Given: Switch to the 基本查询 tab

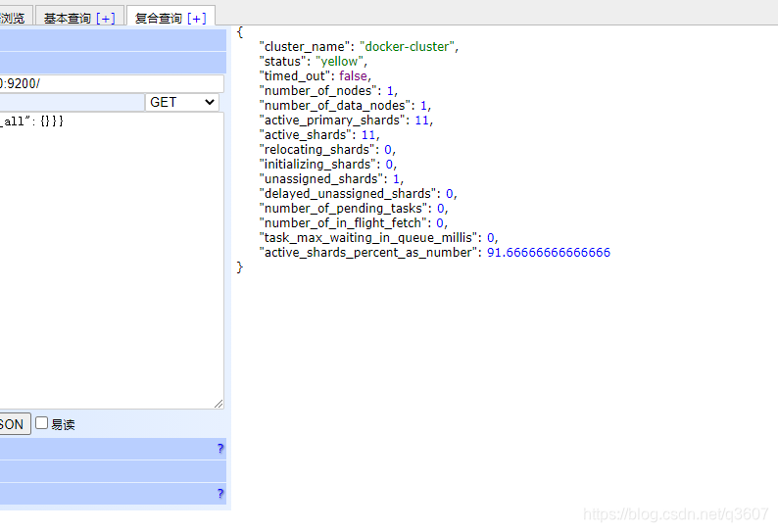Looking at the screenshot, I should pos(67,19).
